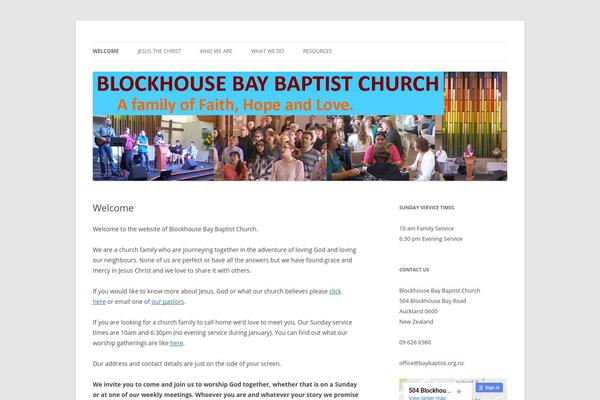600x400 pixels.
Task: Click the Sign in button on map
Action: click(x=489, y=387)
